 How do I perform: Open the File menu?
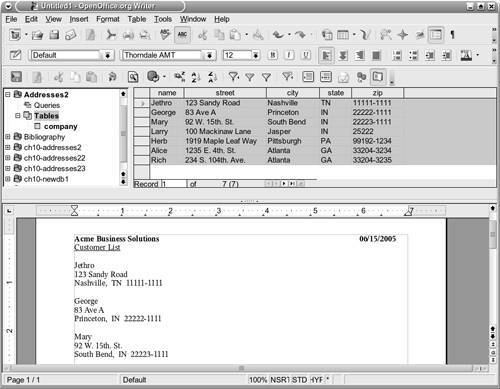pos(11,19)
